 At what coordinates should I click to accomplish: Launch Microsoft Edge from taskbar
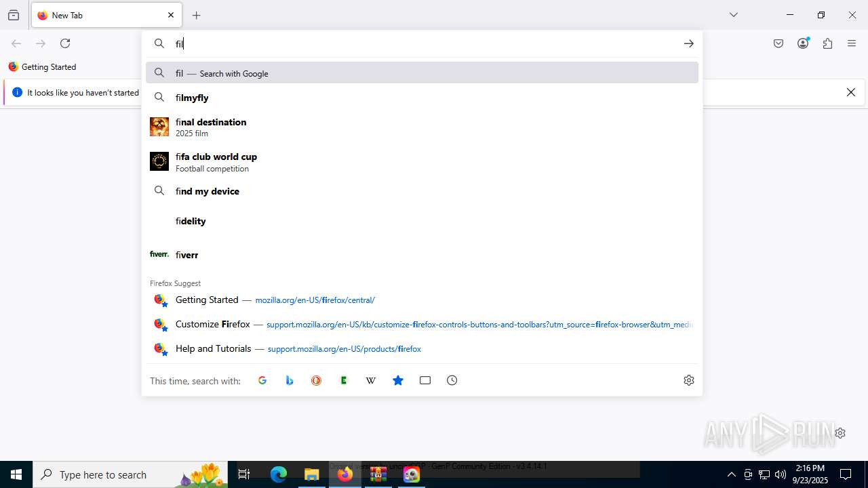(279, 474)
